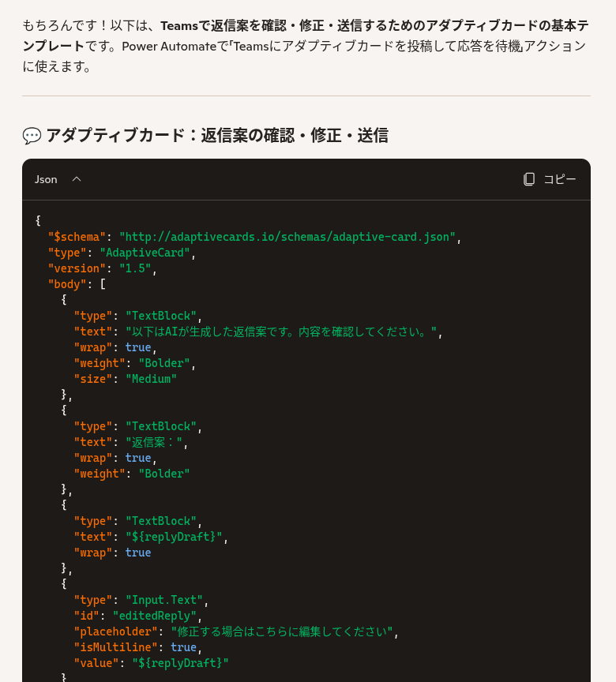Click the "1.5" version value
Screen dimensions: 616x682
coord(135,268)
